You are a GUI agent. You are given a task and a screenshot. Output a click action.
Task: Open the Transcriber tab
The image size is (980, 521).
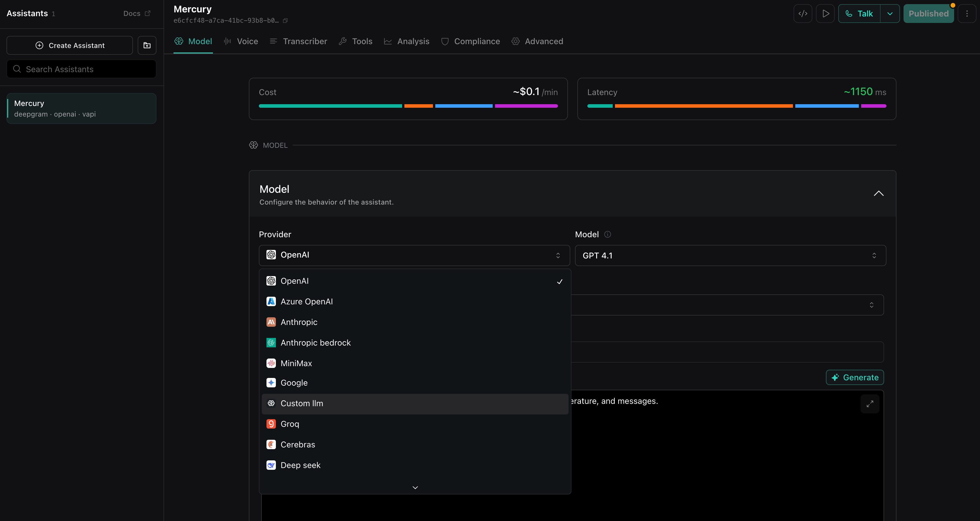[x=298, y=41]
